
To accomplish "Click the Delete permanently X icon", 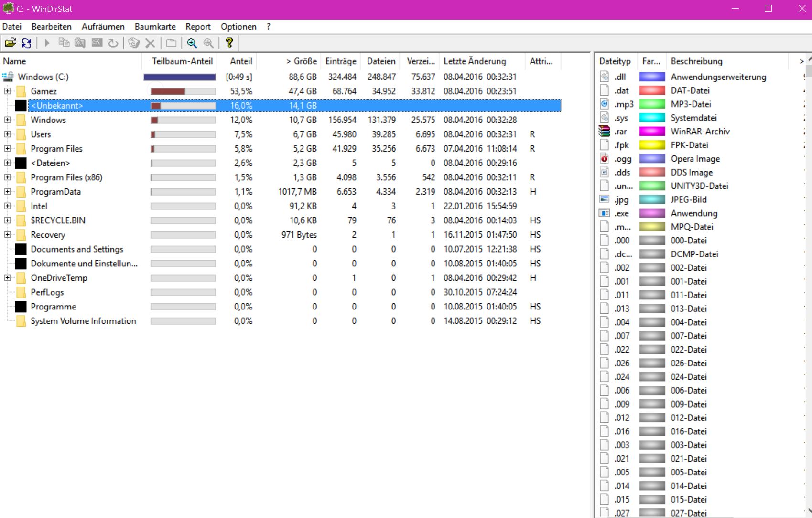I will click(x=150, y=43).
